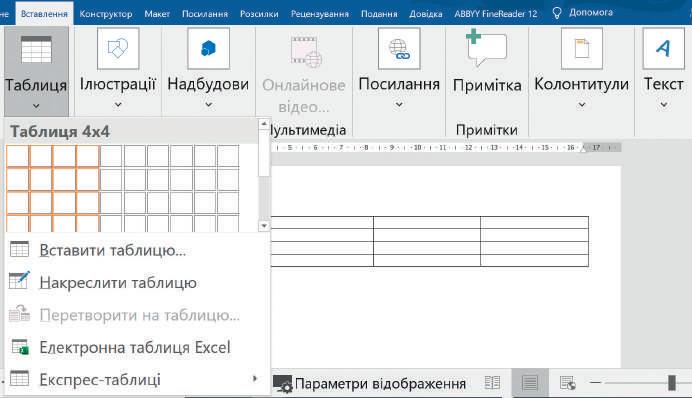Click the Параметри відображення monitor-gear icon
This screenshot has height=398, width=692.
(282, 384)
